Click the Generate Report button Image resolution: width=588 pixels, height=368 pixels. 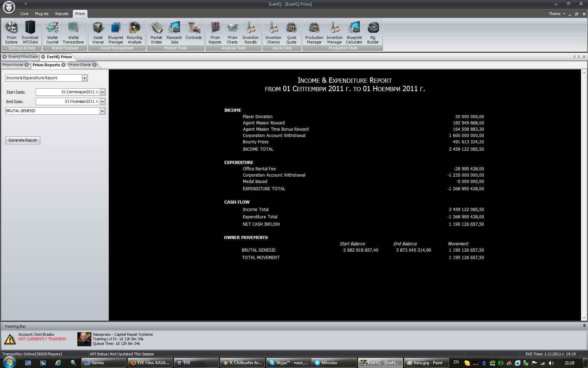[23, 140]
